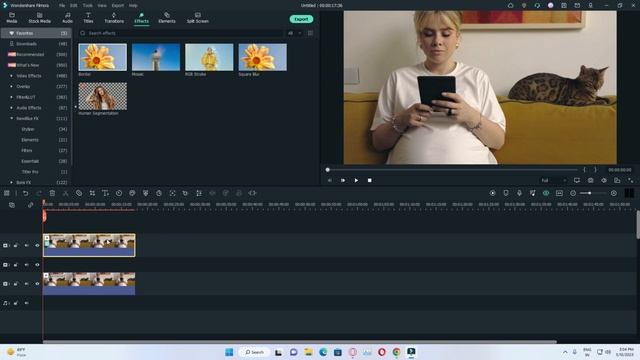Viewport: 640px width, 360px height.
Task: Toggle lock on the audio music track
Action: [16, 303]
